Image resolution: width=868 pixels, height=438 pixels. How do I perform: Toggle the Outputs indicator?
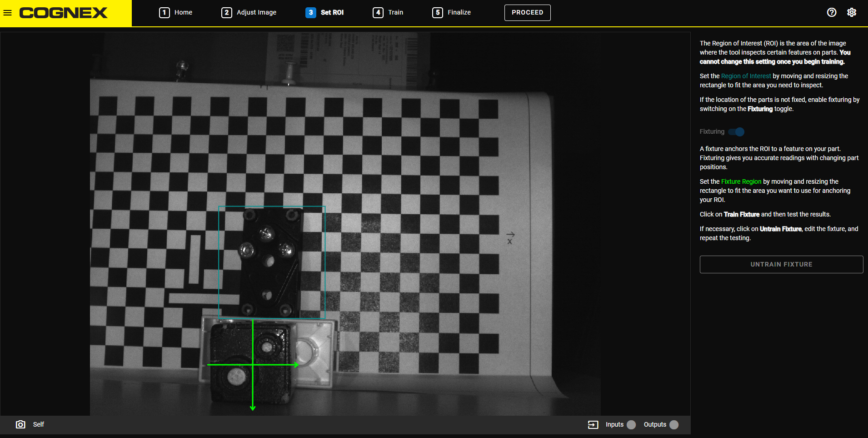tap(674, 424)
